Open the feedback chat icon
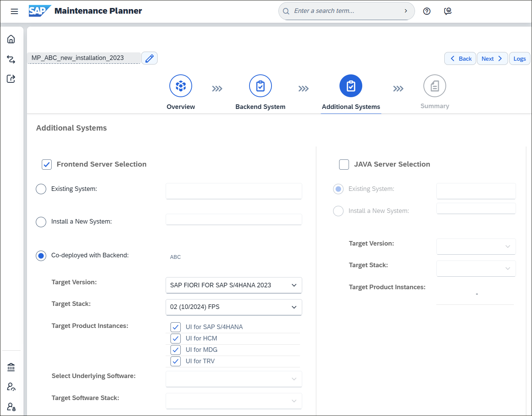Viewport: 532px width, 416px height. (448, 11)
